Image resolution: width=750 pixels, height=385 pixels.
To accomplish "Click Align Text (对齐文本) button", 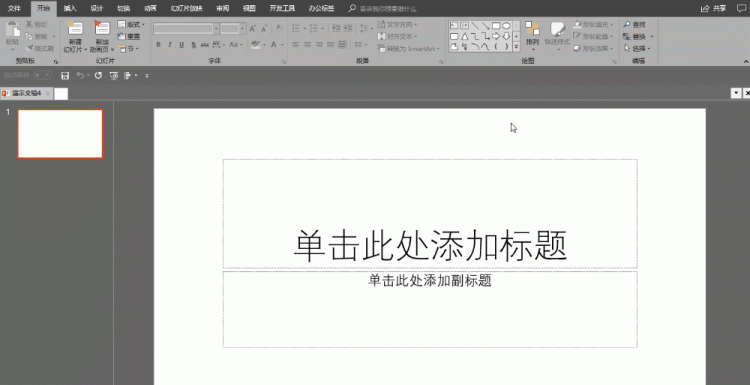I will point(397,36).
